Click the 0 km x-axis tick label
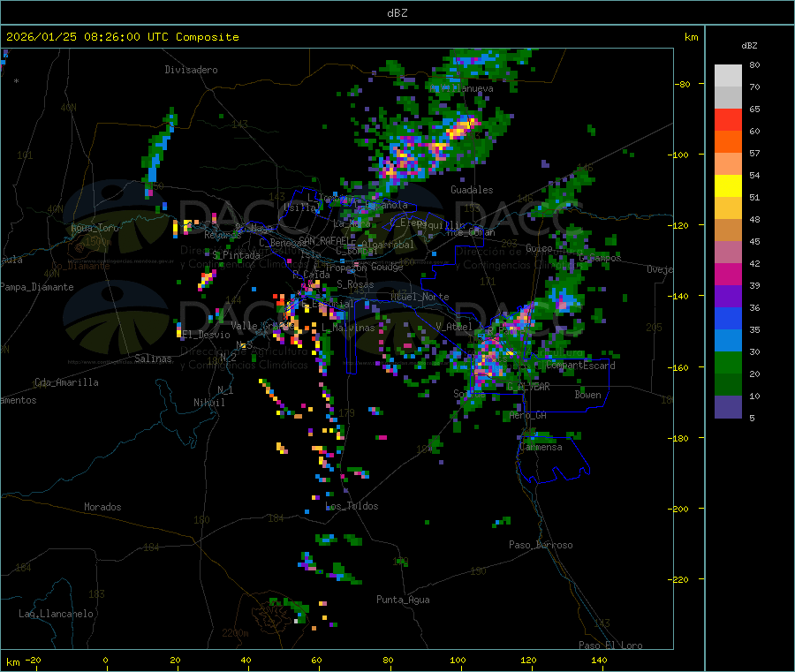This screenshot has height=672, width=795. click(x=105, y=661)
